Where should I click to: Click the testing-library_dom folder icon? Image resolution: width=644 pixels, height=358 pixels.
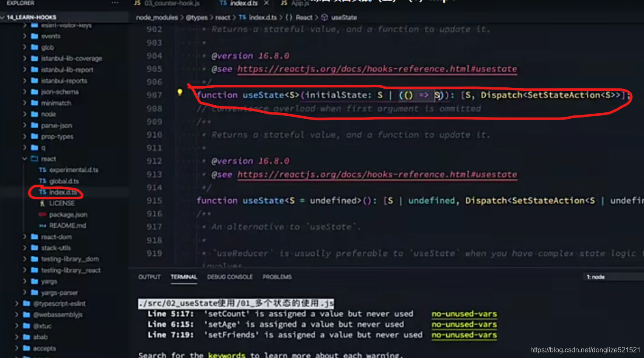point(34,259)
